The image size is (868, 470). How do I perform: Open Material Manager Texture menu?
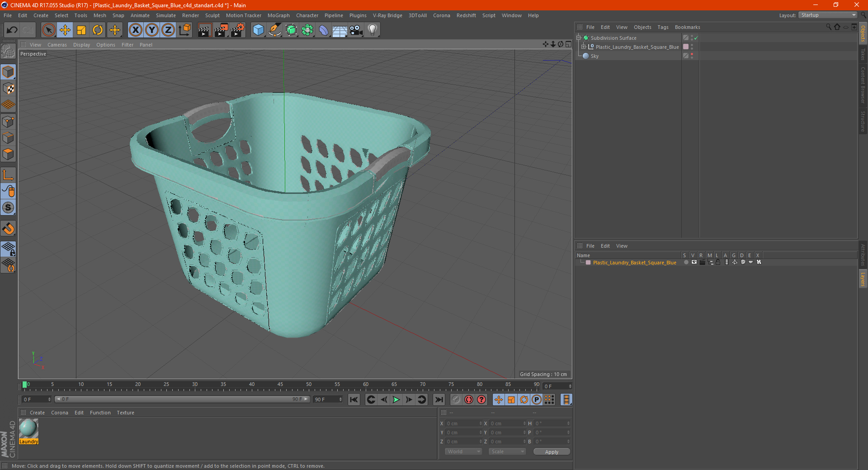click(x=125, y=413)
